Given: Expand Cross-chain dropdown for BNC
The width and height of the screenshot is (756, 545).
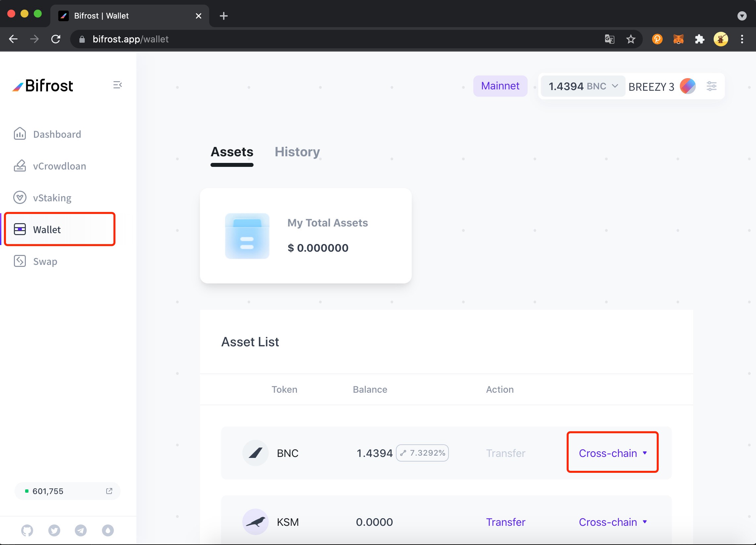Looking at the screenshot, I should pyautogui.click(x=612, y=453).
